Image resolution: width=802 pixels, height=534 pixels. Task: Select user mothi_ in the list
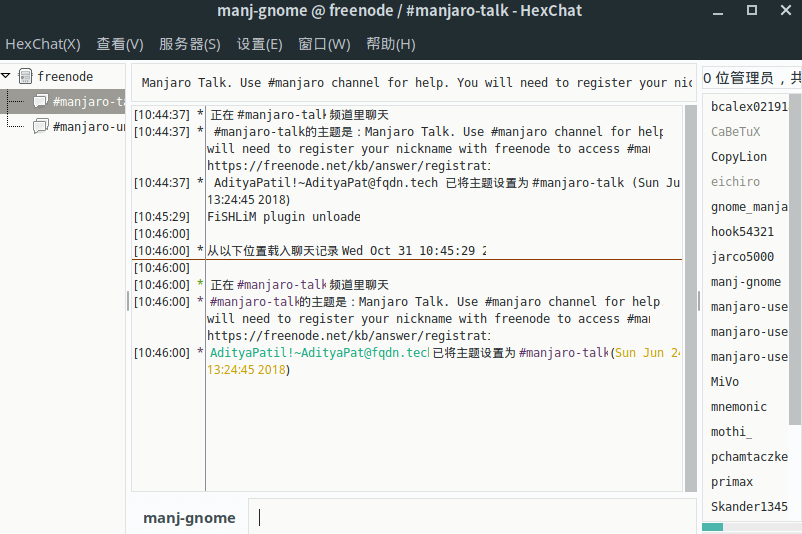(x=731, y=432)
